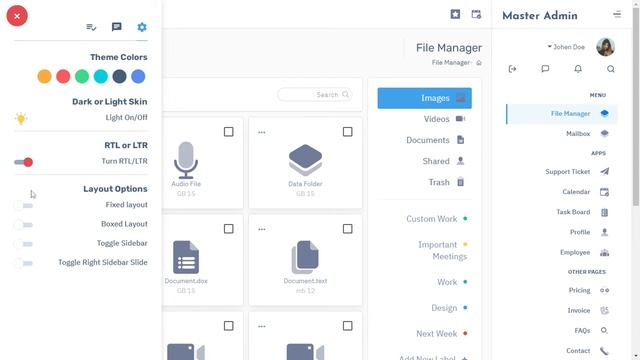Click the Data Folder stack icon
The width and height of the screenshot is (640, 360).
tap(305, 160)
